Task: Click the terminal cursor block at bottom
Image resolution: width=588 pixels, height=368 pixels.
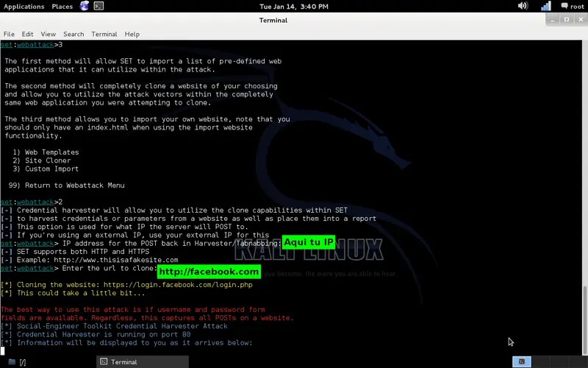Action: coord(2,351)
